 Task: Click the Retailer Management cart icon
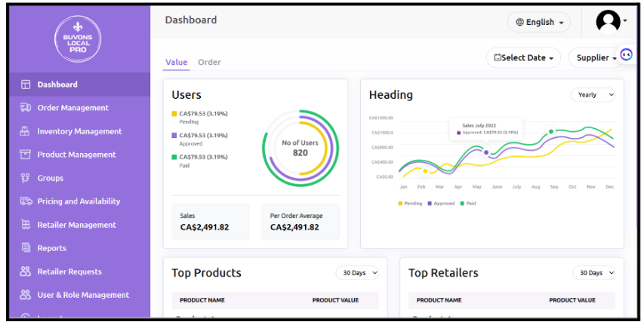[26, 225]
